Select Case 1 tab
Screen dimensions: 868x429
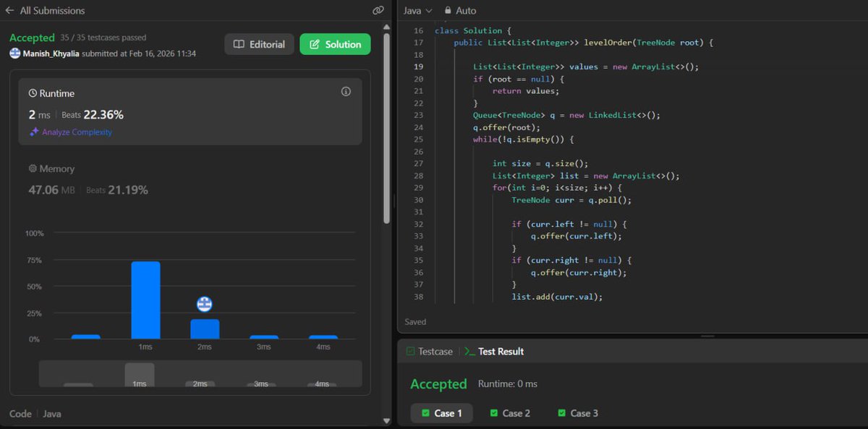pyautogui.click(x=442, y=413)
